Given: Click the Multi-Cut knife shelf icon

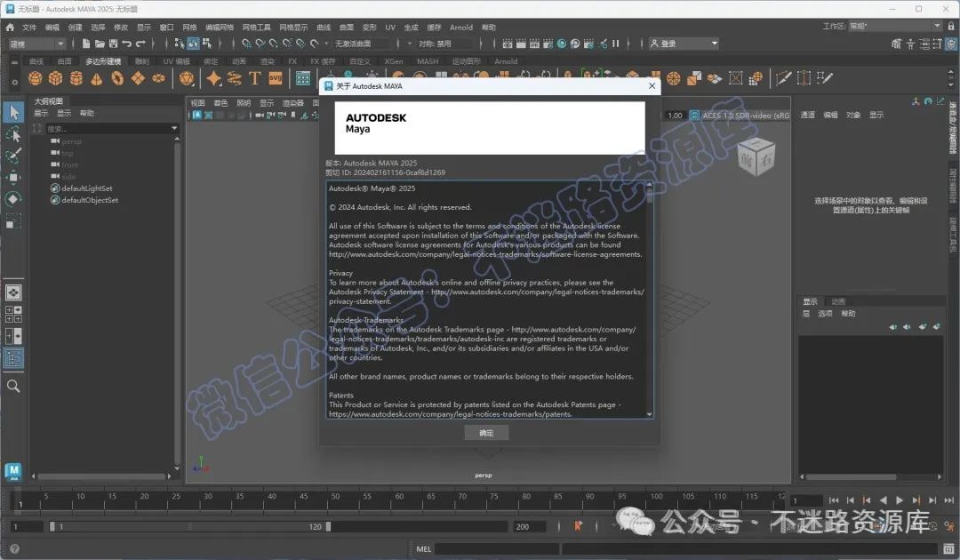Looking at the screenshot, I should pyautogui.click(x=783, y=78).
